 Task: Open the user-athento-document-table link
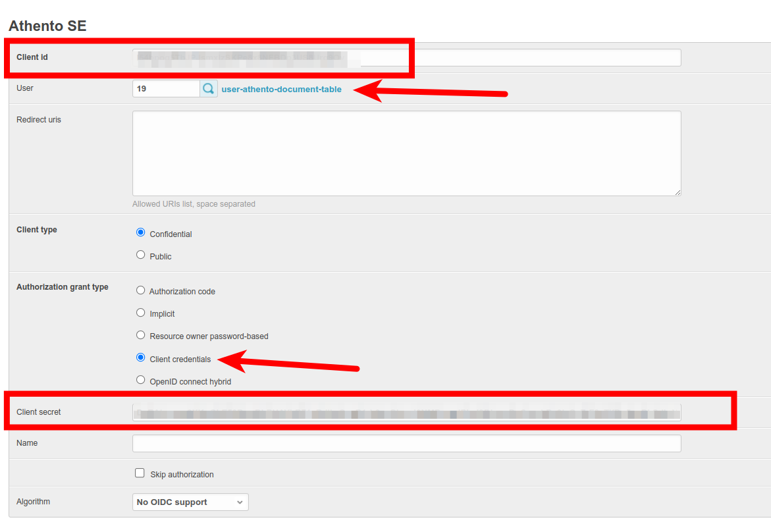(281, 90)
